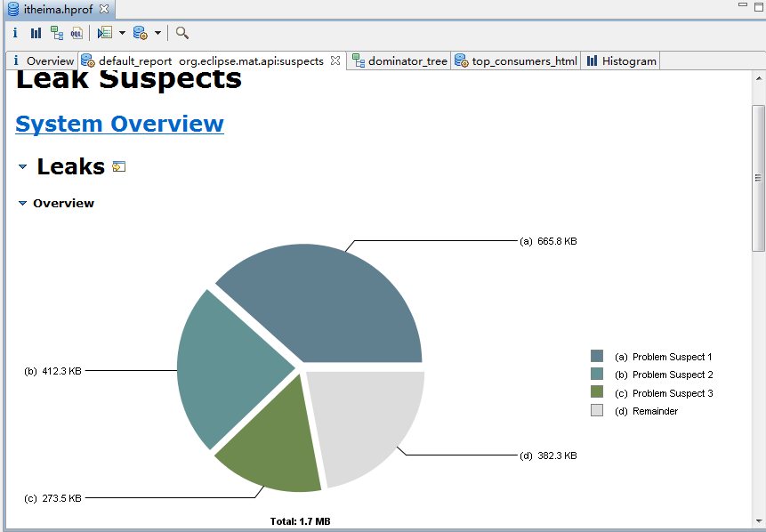
Task: Collapse the Overview subsection triangle
Action: pos(22,203)
